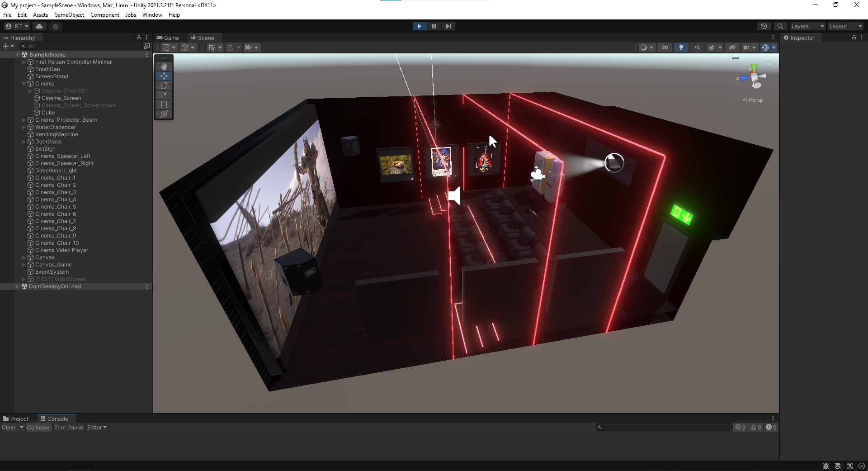868x471 pixels.
Task: Type in the Console search field
Action: [662, 427]
